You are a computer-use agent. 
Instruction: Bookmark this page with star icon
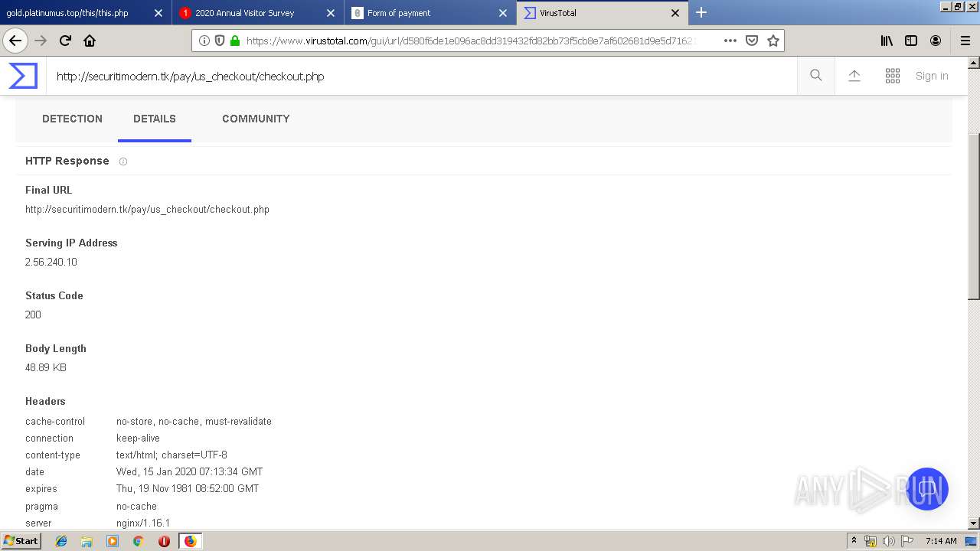coord(773,41)
